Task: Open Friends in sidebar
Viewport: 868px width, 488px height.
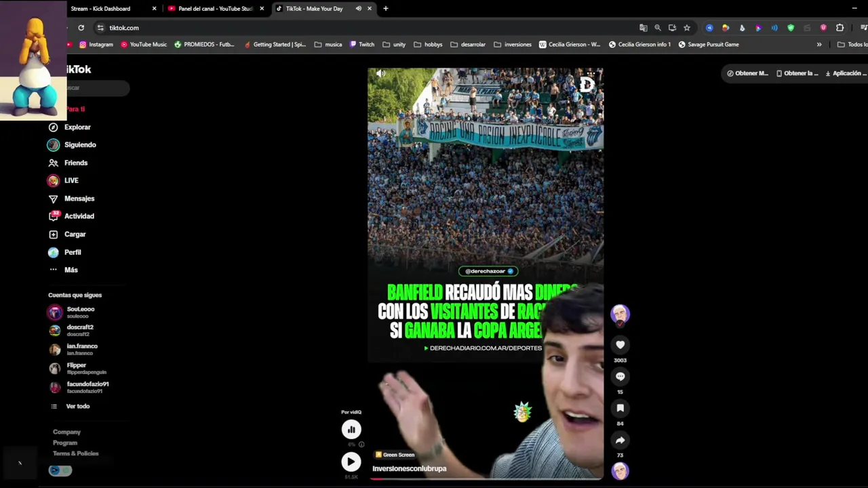Action: pyautogui.click(x=68, y=163)
